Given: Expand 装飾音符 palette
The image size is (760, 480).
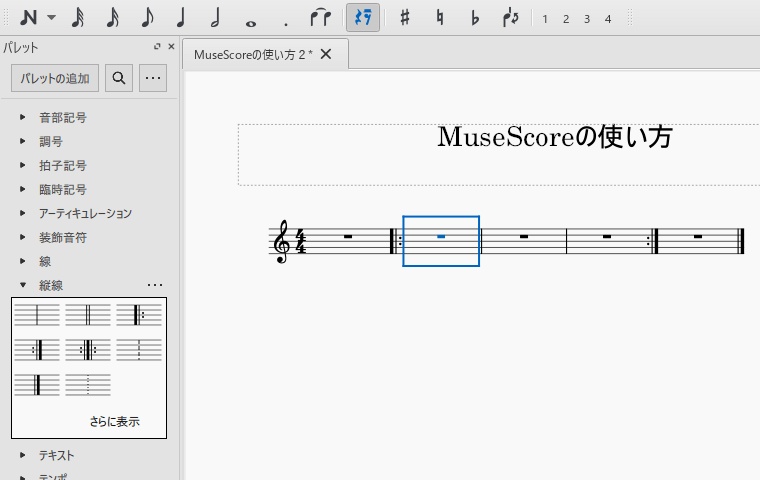Looking at the screenshot, I should point(22,237).
